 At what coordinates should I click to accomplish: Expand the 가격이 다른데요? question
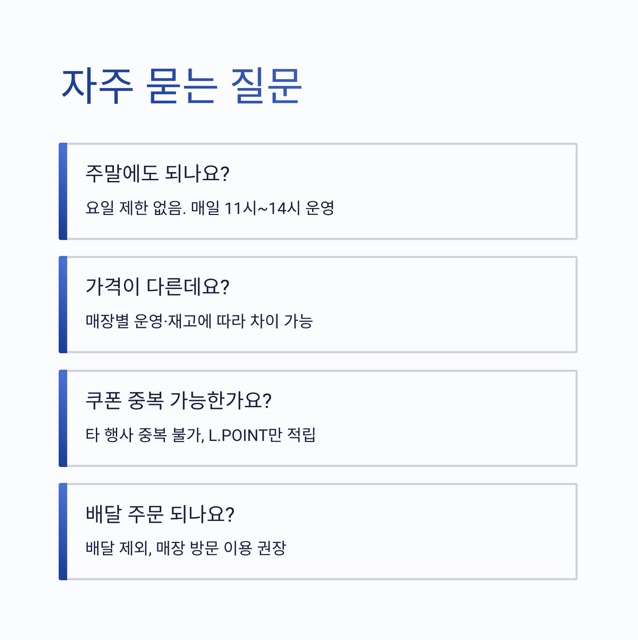point(158,287)
